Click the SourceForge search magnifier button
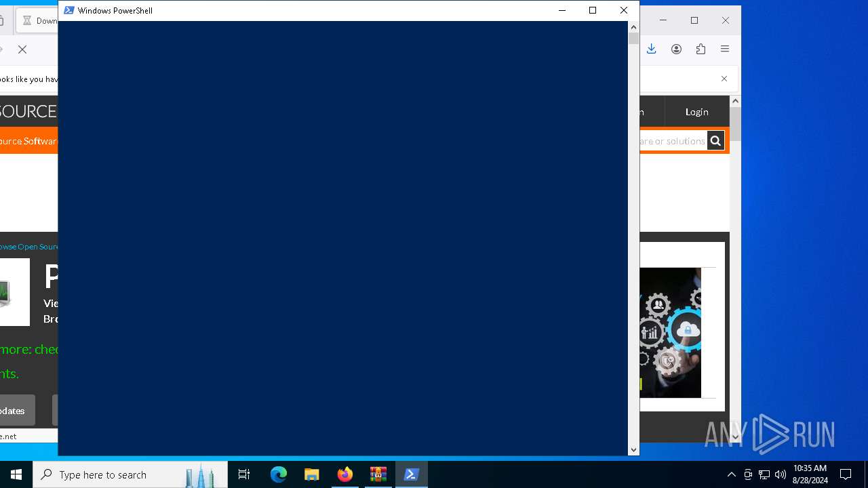The image size is (868, 488). coord(715,140)
